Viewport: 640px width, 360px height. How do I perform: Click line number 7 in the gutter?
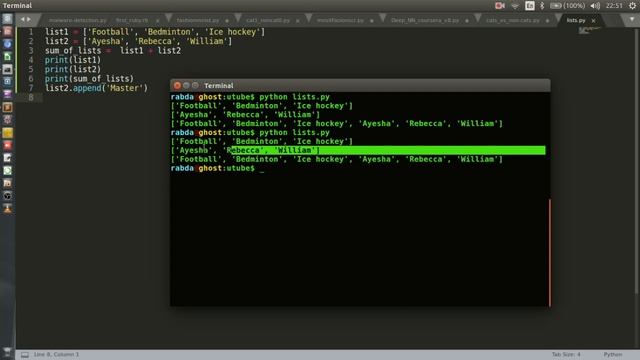click(31, 88)
